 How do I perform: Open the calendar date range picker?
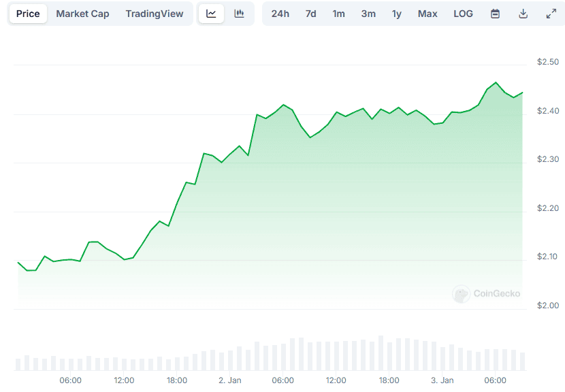pos(496,14)
